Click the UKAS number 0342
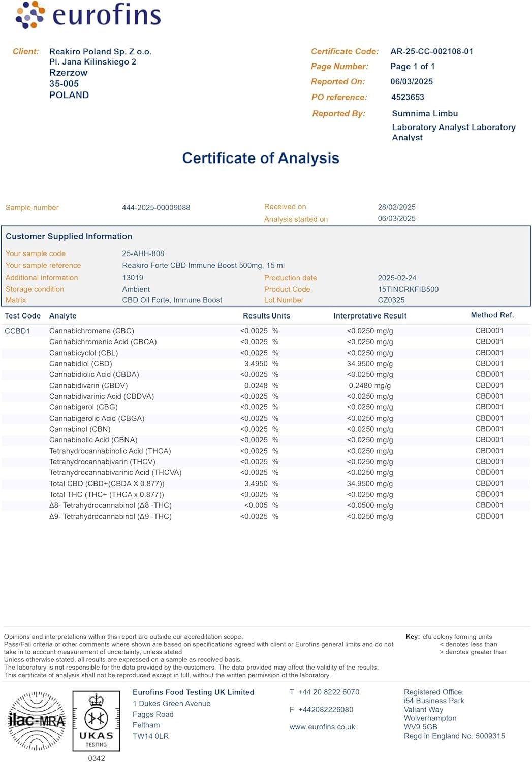This screenshot has width=532, height=762. tap(96, 758)
